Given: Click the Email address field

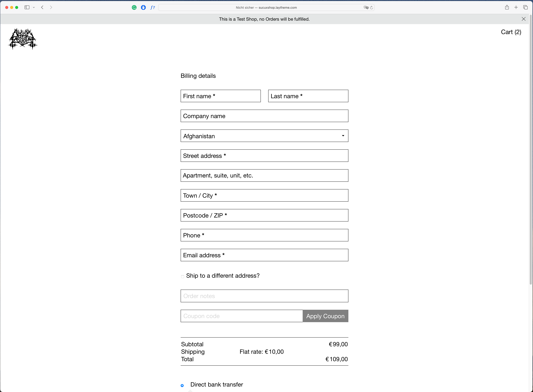Looking at the screenshot, I should (x=264, y=255).
